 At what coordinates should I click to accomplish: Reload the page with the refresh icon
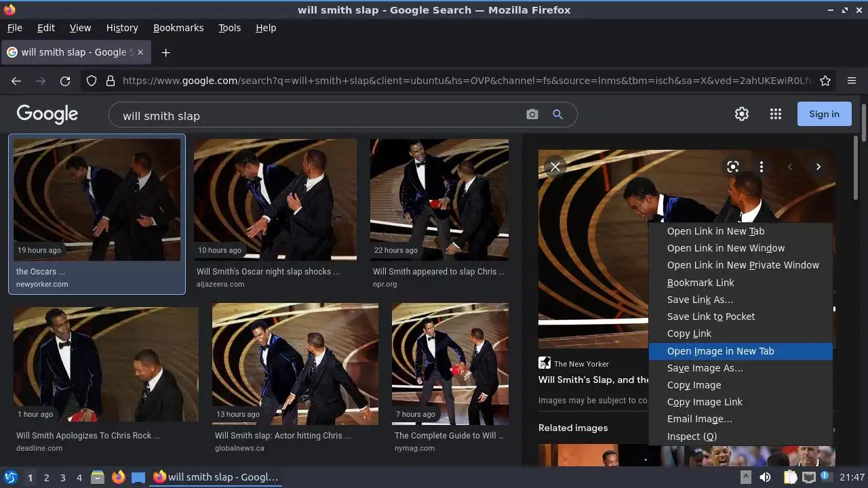tap(65, 81)
